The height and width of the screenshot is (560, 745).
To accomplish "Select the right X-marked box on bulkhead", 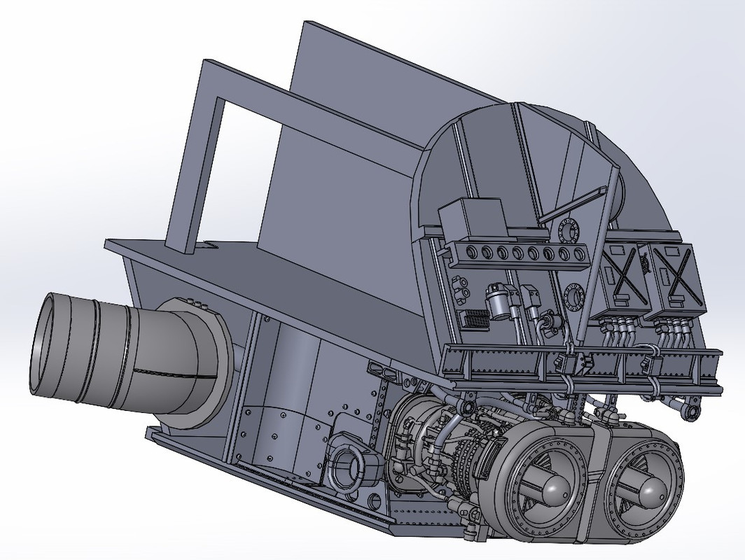I will pyautogui.click(x=676, y=280).
